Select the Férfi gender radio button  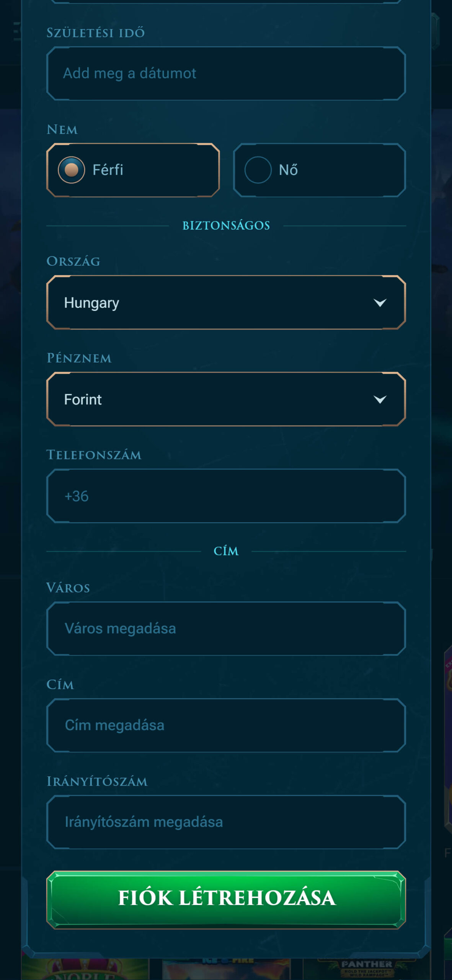72,170
